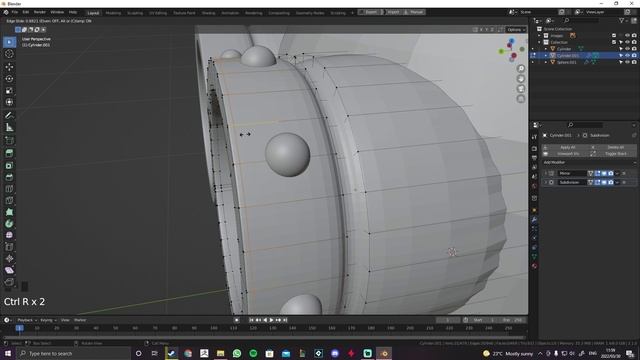Toggle visibility eye for Sphere.001 in outliner
640x360 pixels.
coord(627,62)
